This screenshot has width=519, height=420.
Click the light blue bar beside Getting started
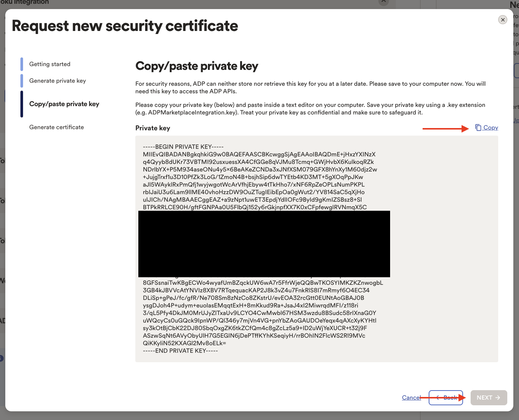22,64
